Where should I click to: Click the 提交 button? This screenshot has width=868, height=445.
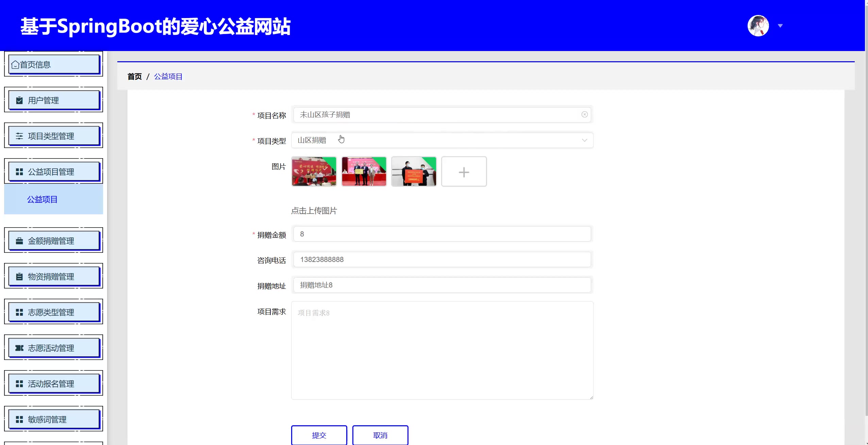pos(319,435)
